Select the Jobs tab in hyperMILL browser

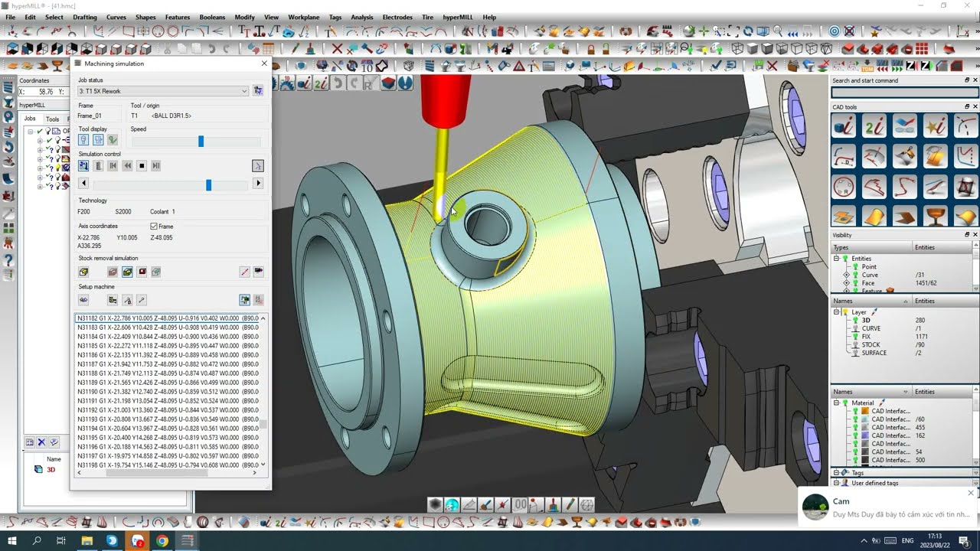30,119
